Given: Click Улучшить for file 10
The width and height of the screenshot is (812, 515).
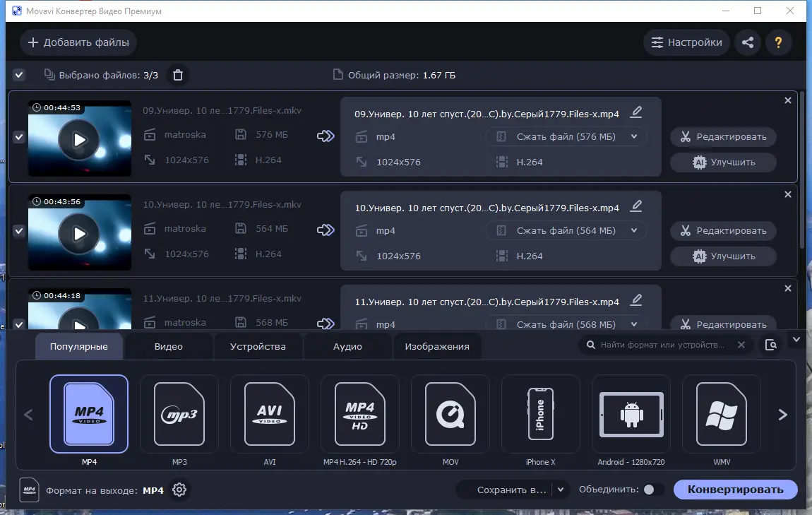Looking at the screenshot, I should click(723, 256).
